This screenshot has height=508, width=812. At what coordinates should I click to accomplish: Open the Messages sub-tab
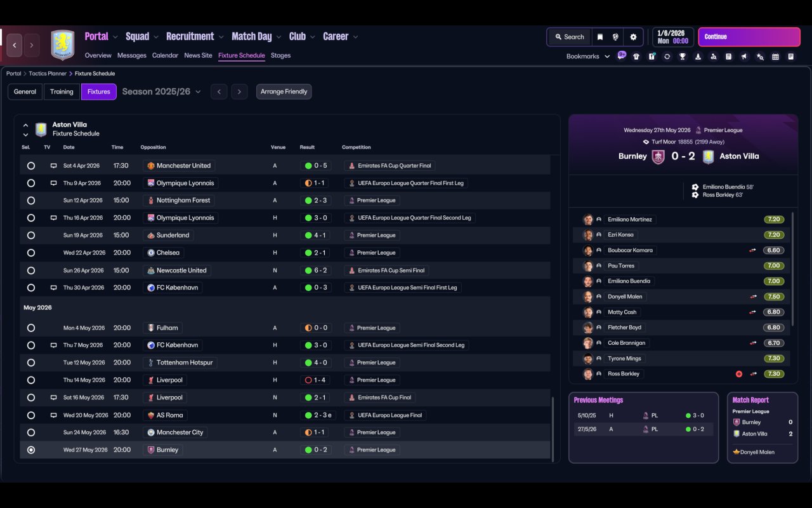[132, 55]
